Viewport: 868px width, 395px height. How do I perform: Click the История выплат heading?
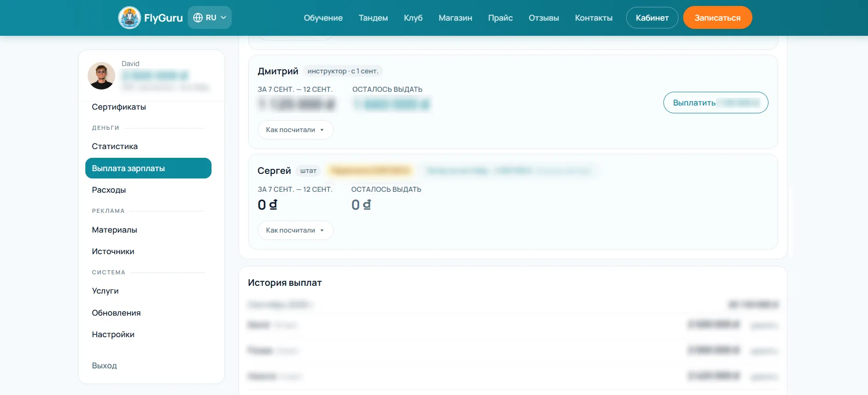click(x=285, y=283)
